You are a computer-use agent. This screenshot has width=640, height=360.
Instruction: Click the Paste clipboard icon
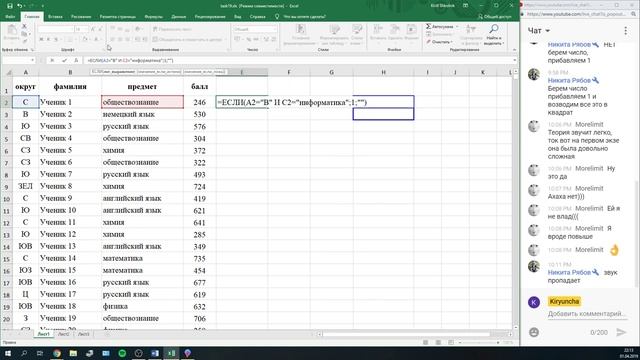pos(12,29)
